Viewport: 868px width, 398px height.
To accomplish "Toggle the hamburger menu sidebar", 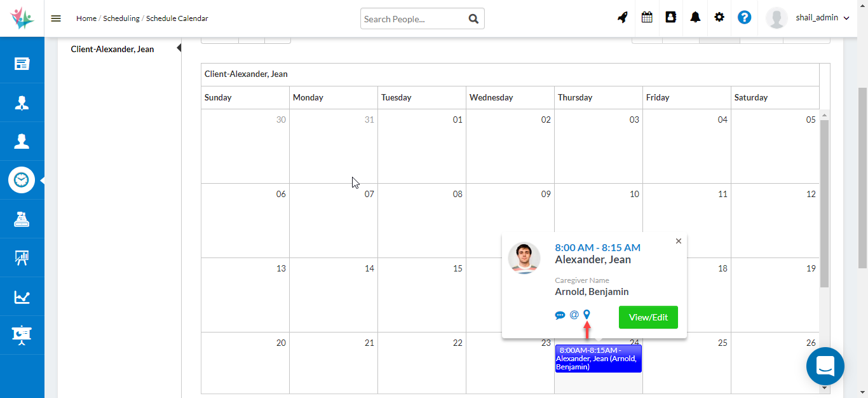I will 56,18.
